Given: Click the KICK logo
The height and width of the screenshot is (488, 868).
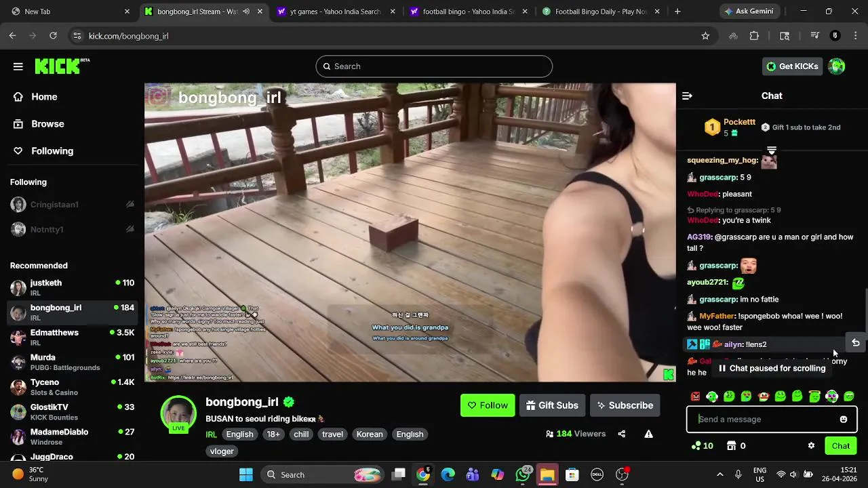Looking at the screenshot, I should coord(62,66).
